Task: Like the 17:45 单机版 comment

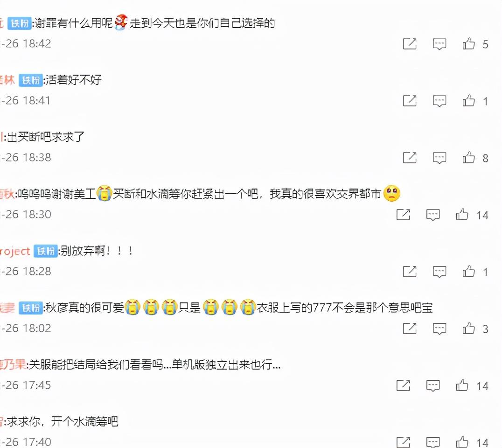Action: pyautogui.click(x=462, y=385)
